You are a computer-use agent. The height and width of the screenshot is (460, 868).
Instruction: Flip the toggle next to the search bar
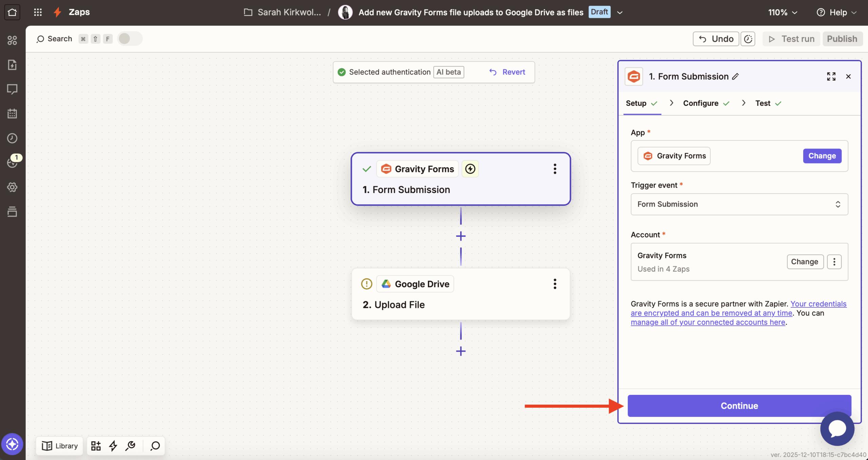[x=130, y=38]
